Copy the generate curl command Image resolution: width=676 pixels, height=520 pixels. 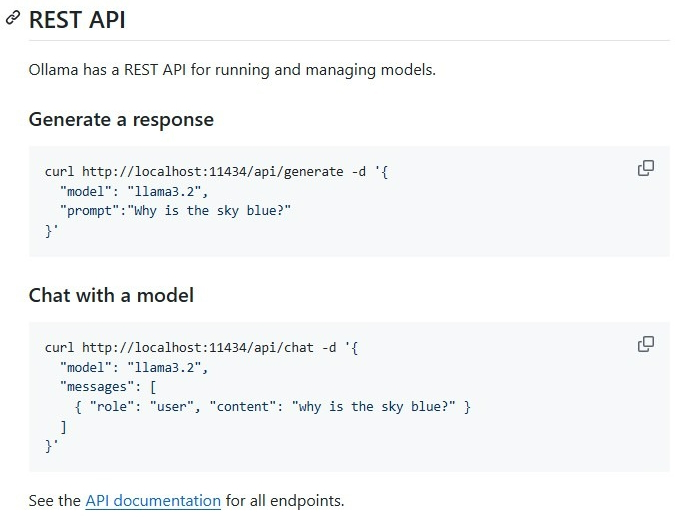[646, 168]
